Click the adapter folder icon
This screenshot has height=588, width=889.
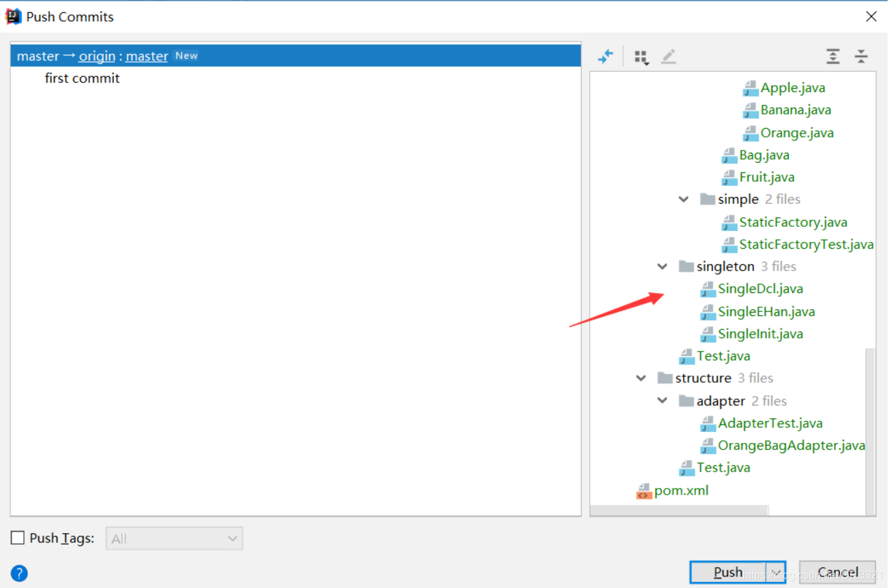click(687, 401)
